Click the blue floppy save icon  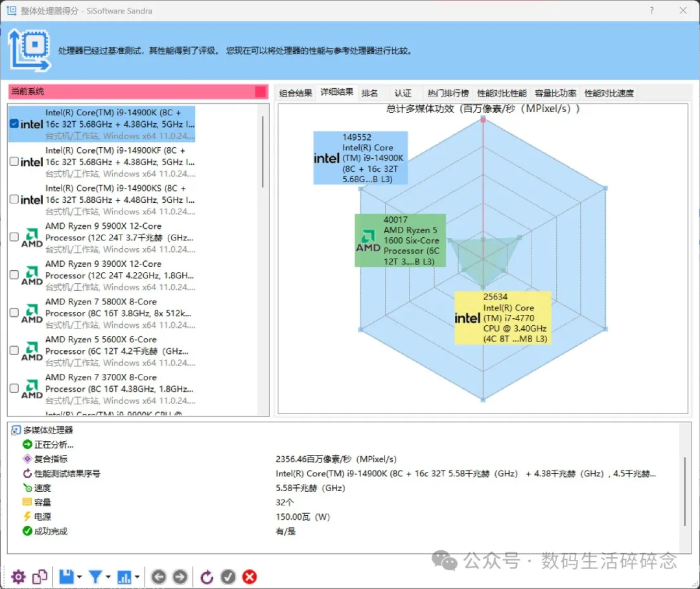tap(67, 577)
